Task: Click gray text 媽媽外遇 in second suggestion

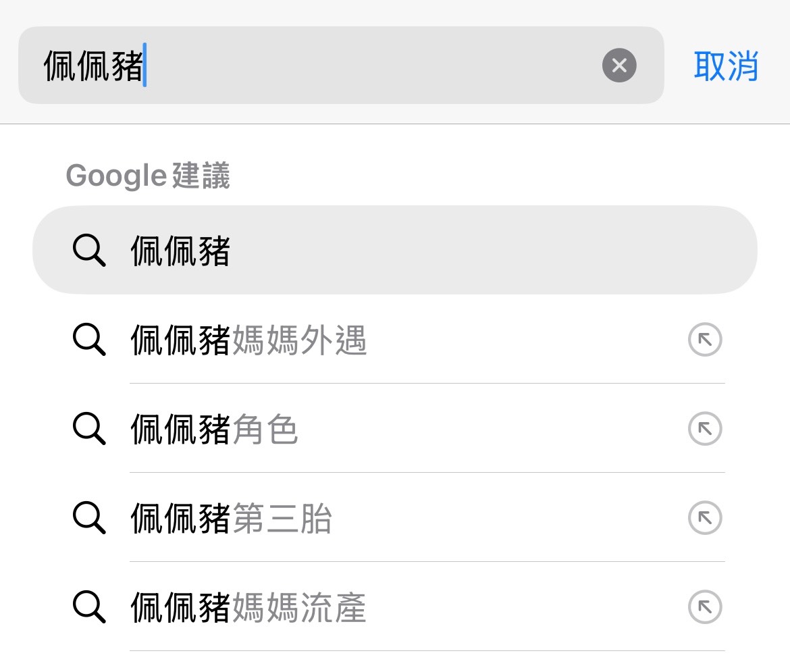Action: (x=299, y=340)
